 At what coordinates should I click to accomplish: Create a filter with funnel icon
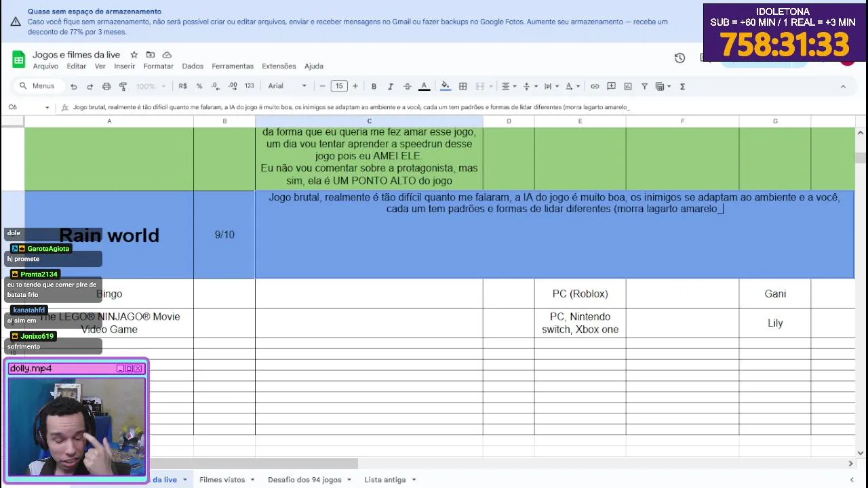point(644,86)
